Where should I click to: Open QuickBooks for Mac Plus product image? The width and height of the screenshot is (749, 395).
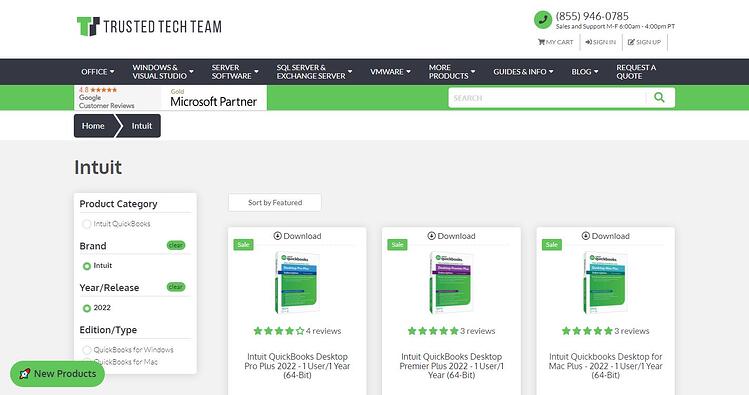click(606, 282)
